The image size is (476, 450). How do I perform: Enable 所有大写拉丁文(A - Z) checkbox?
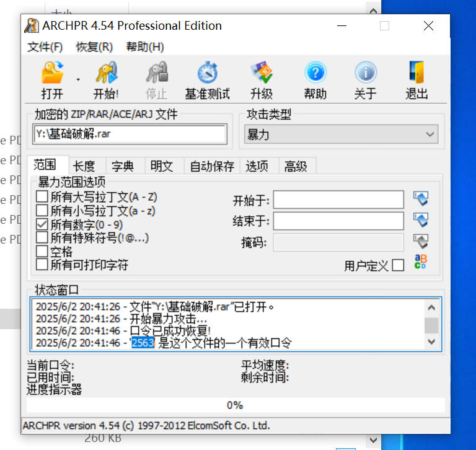click(x=42, y=197)
